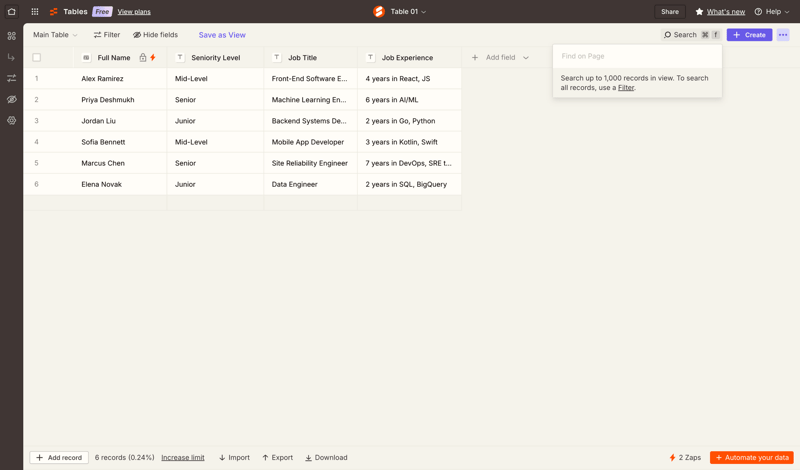Image resolution: width=800 pixels, height=470 pixels.
Task: Click row number 3
Action: coord(36,121)
